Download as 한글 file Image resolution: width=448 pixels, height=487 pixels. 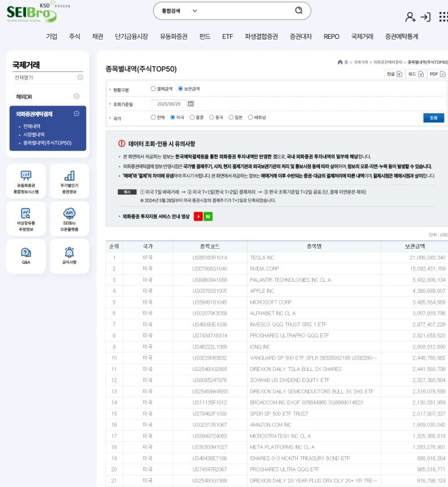395,74
